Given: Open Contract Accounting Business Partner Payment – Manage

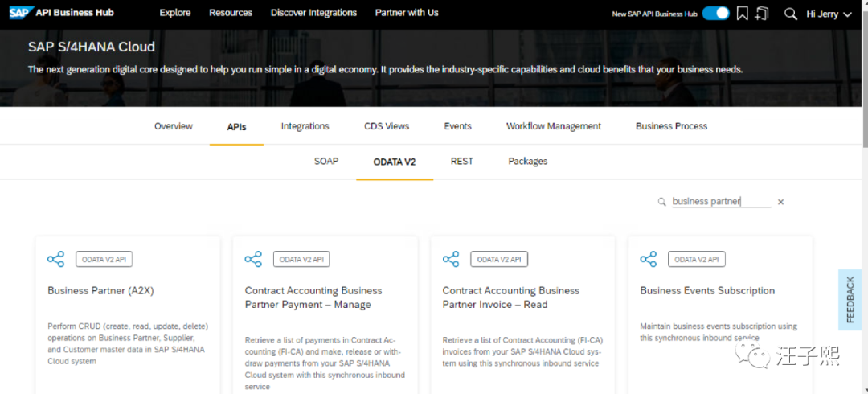Looking at the screenshot, I should [313, 298].
